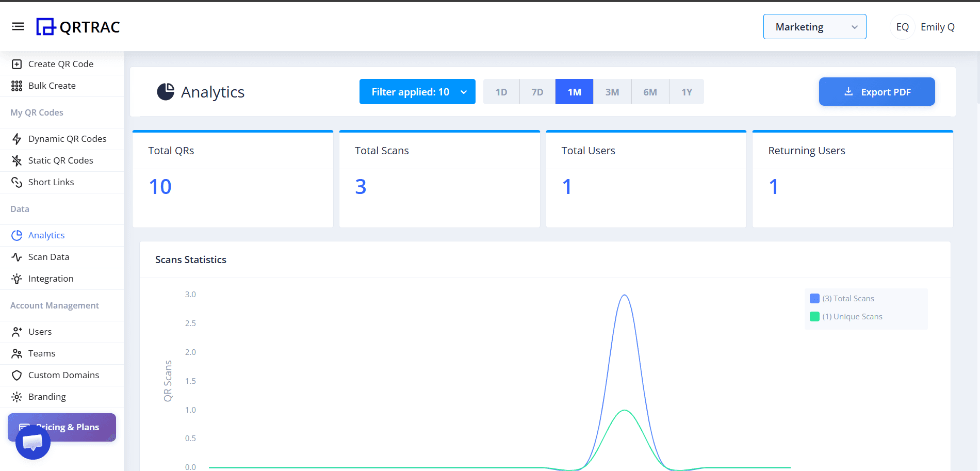980x471 pixels.
Task: Open Pricing & Plans
Action: tap(62, 427)
